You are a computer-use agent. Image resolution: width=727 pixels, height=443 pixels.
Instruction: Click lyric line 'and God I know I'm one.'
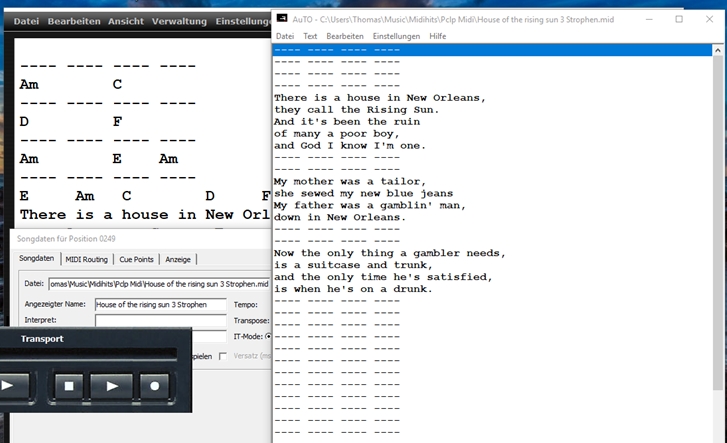point(350,146)
